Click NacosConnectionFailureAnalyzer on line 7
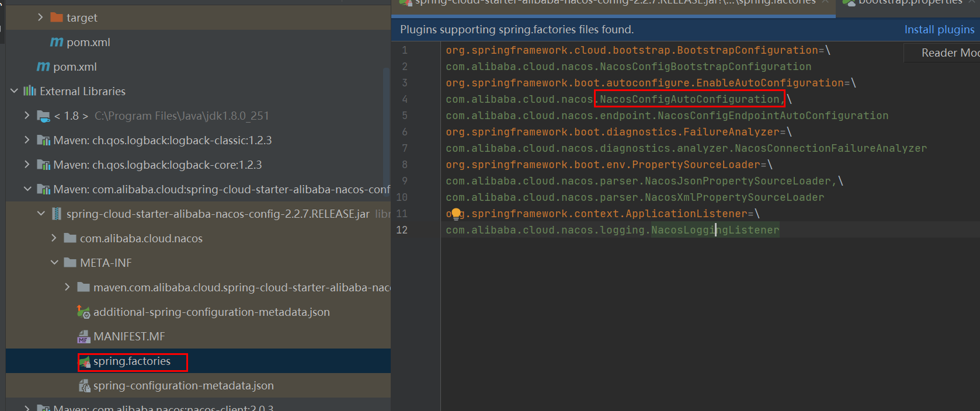The image size is (980, 411). click(x=830, y=148)
